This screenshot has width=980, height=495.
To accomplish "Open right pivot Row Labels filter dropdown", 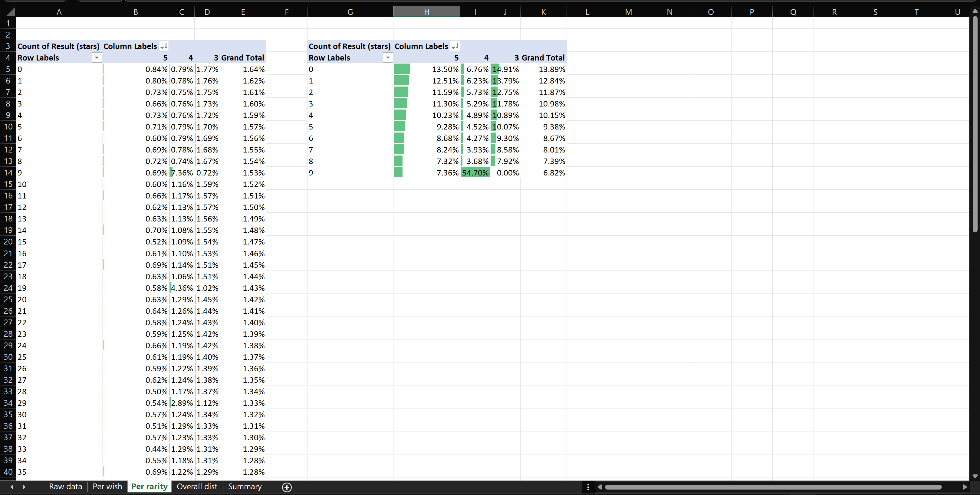I will [388, 58].
